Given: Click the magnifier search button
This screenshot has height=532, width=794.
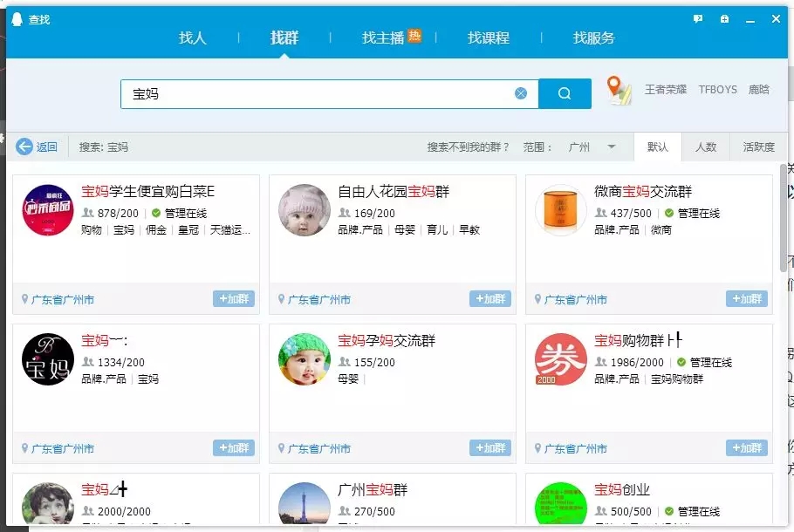Looking at the screenshot, I should 565,93.
